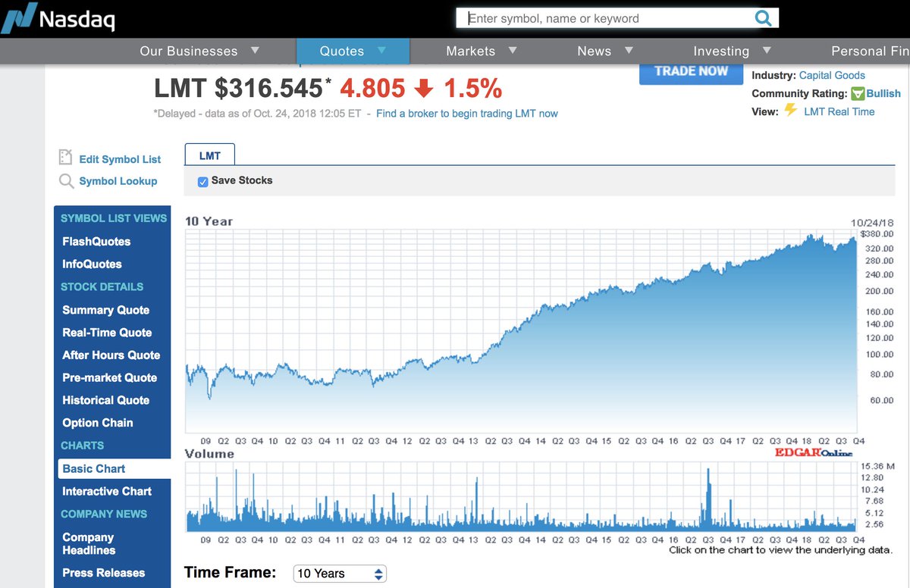Select Basic Chart in sidebar
Viewport: 910px width, 588px height.
115,469
